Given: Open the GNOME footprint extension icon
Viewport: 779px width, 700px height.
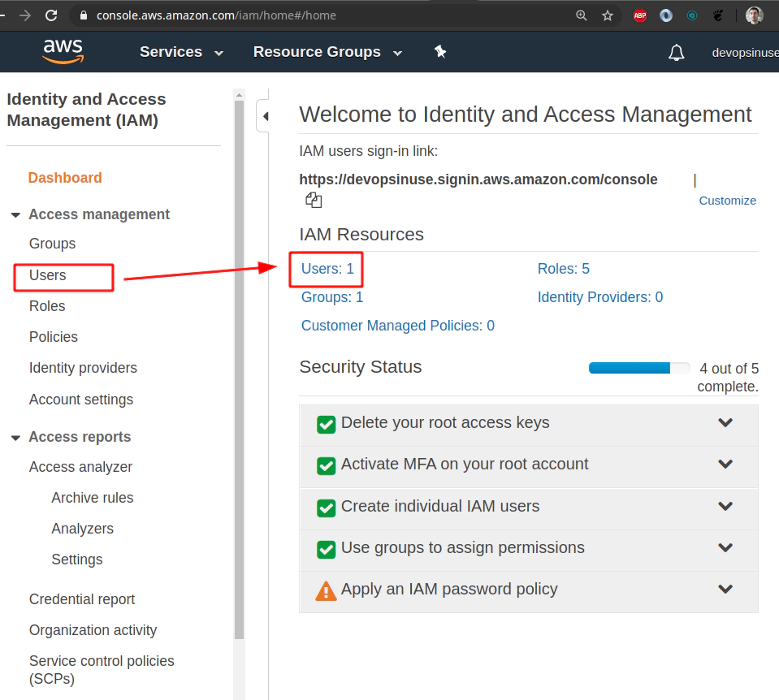Looking at the screenshot, I should pos(718,16).
